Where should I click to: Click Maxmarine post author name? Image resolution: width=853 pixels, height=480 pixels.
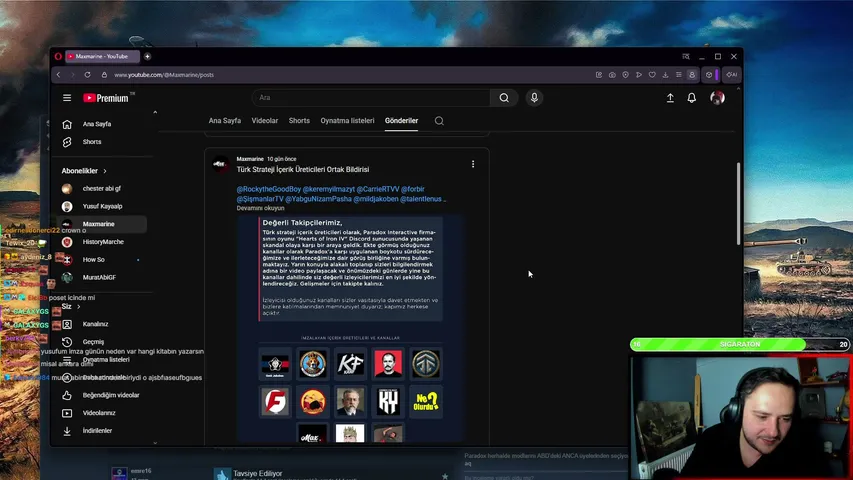(x=250, y=159)
